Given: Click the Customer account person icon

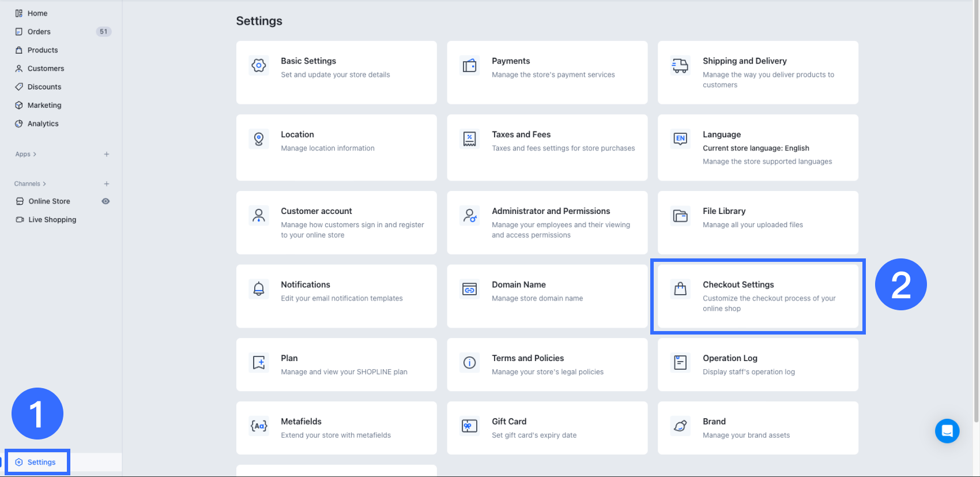Looking at the screenshot, I should click(x=259, y=216).
